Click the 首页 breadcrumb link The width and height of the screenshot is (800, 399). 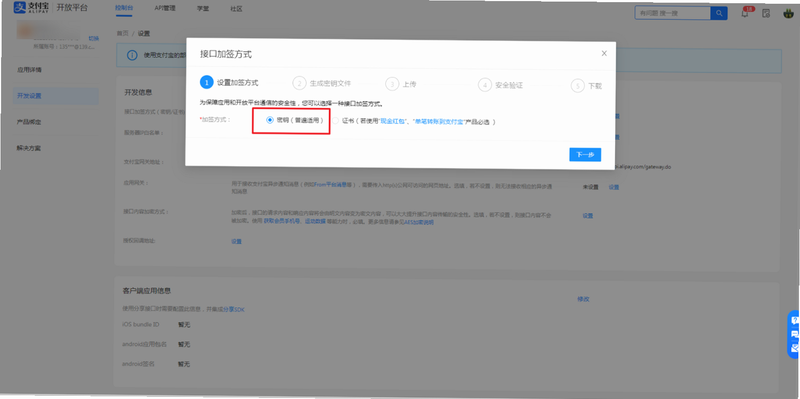(122, 33)
